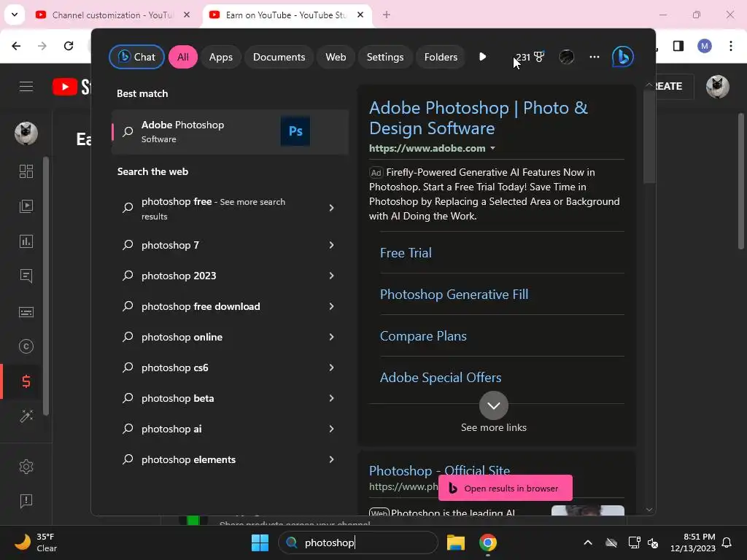
Task: Show more search filters with the play arrow
Action: coord(482,57)
